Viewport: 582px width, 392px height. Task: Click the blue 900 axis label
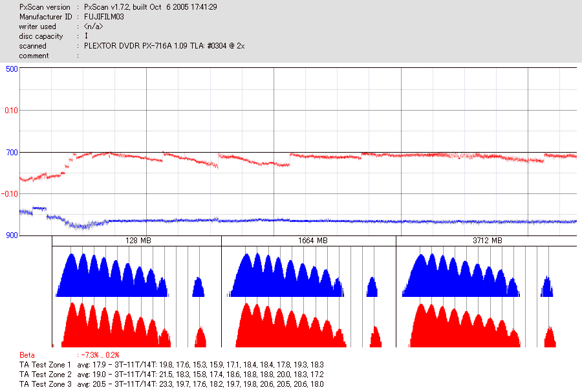pos(12,235)
